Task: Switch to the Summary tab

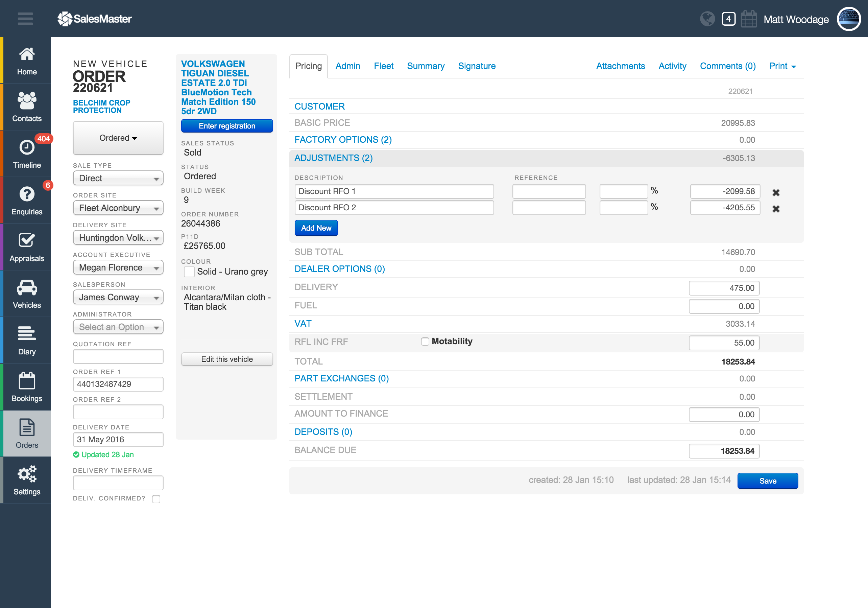Action: point(425,66)
